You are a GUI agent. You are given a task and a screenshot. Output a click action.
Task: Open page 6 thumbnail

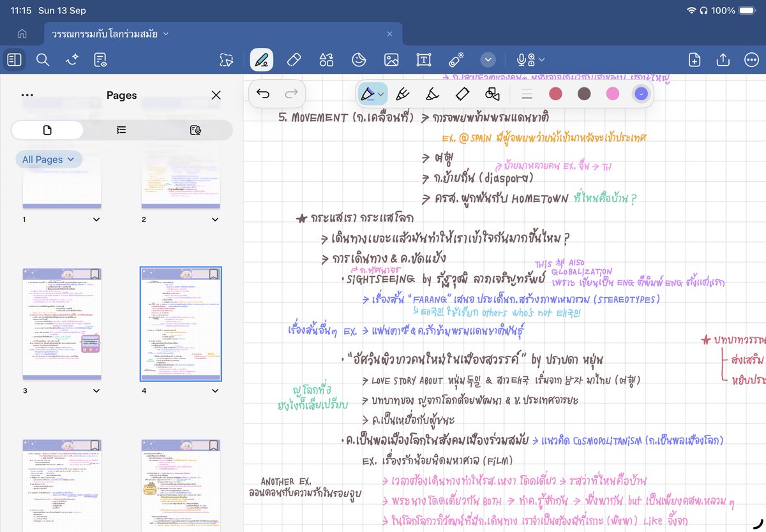coord(181,485)
